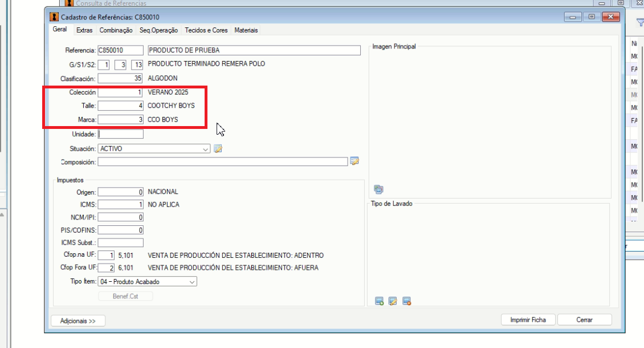The image size is (644, 348).
Task: Minimize the Cadastro de Referências window
Action: click(573, 17)
